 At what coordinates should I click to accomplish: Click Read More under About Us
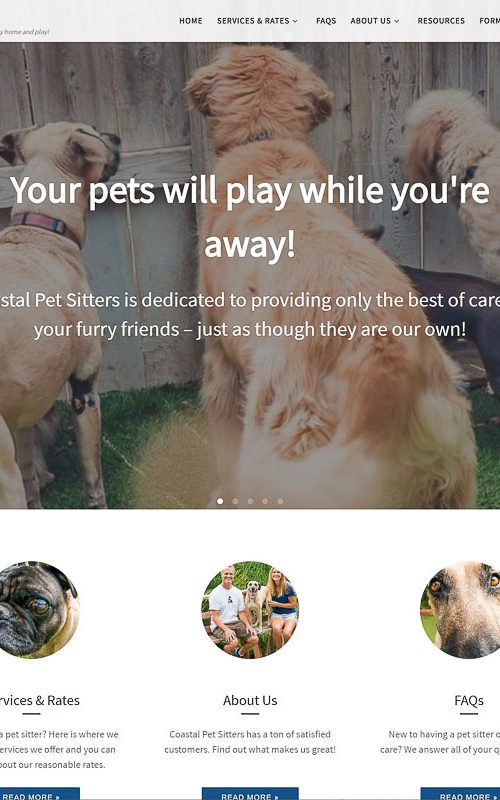tap(250, 794)
